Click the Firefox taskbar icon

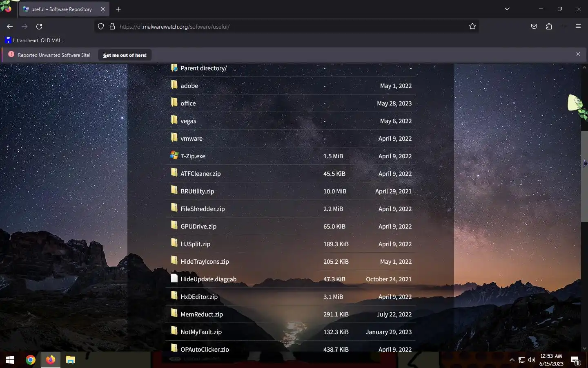pos(50,360)
